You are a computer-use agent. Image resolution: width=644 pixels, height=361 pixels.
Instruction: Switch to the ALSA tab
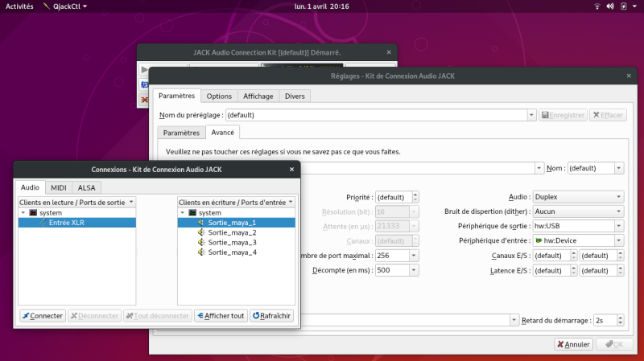pyautogui.click(x=86, y=187)
